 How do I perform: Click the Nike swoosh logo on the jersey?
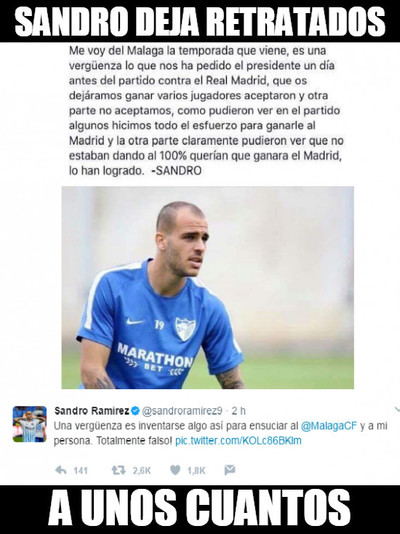tap(135, 321)
